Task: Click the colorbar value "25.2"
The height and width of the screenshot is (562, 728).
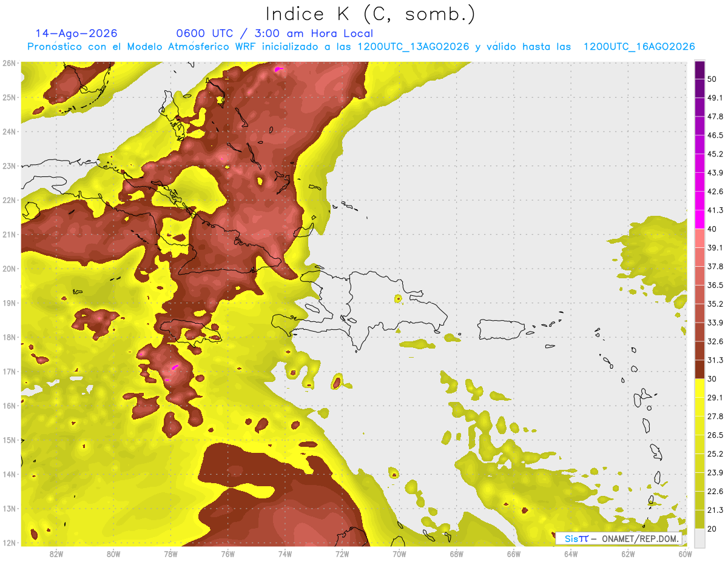Action: tap(715, 453)
